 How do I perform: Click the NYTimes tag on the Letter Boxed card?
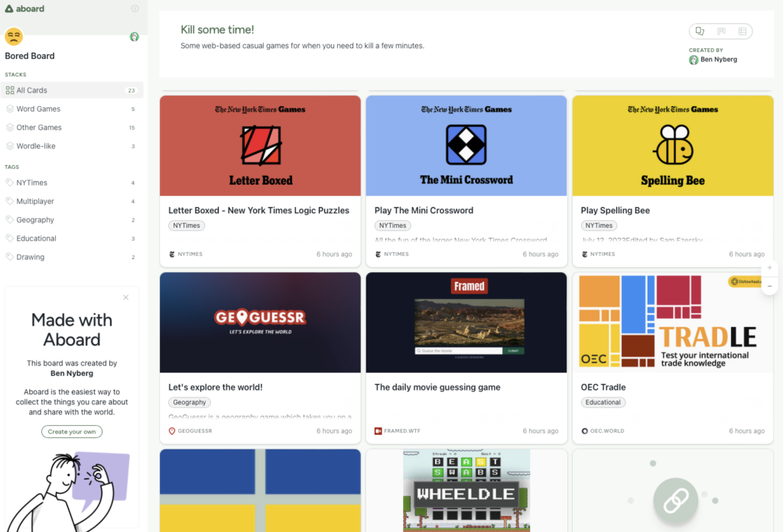(x=187, y=225)
